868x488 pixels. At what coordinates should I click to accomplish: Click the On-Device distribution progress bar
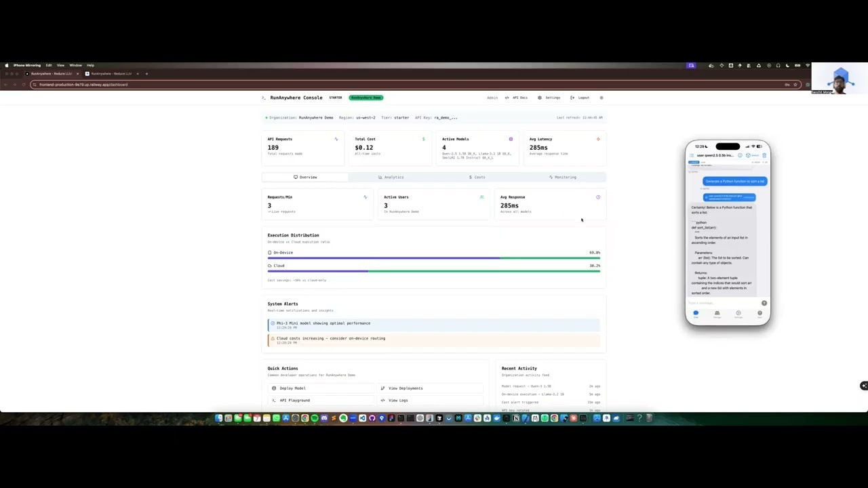click(434, 258)
